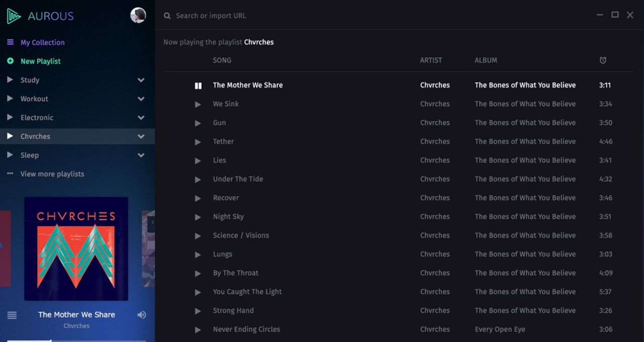Screen dimensions: 644x342
Task: Click the speaker volume icon
Action: pos(141,314)
